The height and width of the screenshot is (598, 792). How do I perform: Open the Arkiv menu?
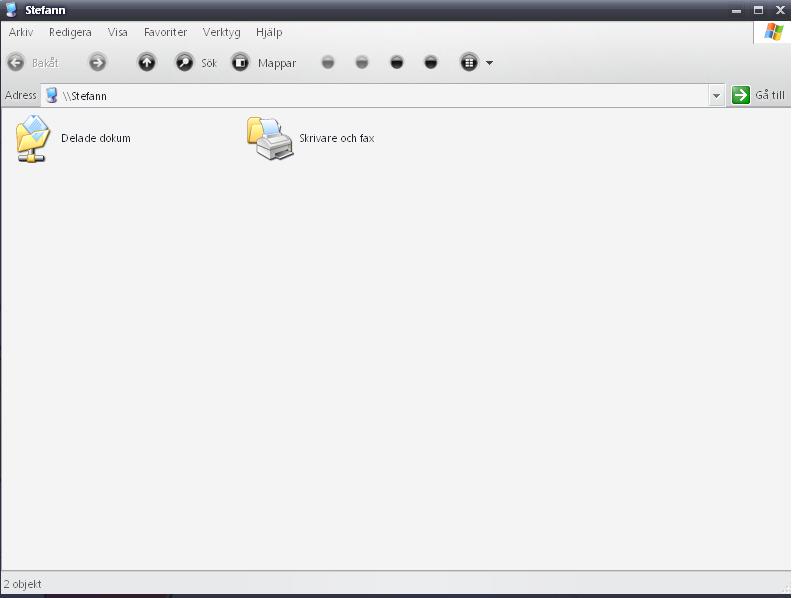click(21, 32)
